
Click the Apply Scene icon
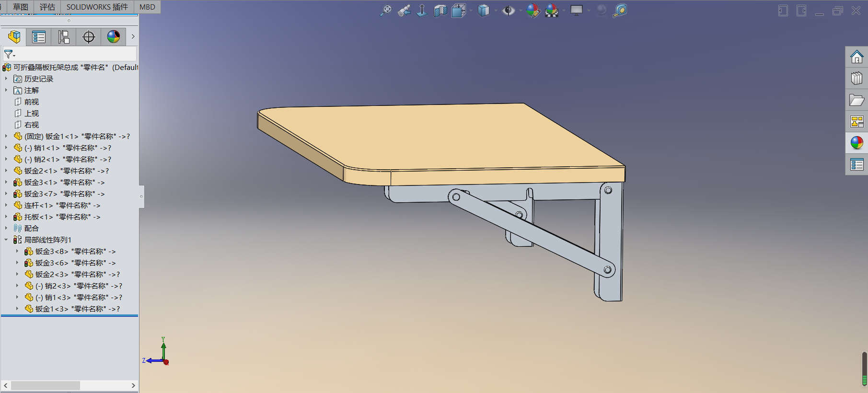coord(552,11)
